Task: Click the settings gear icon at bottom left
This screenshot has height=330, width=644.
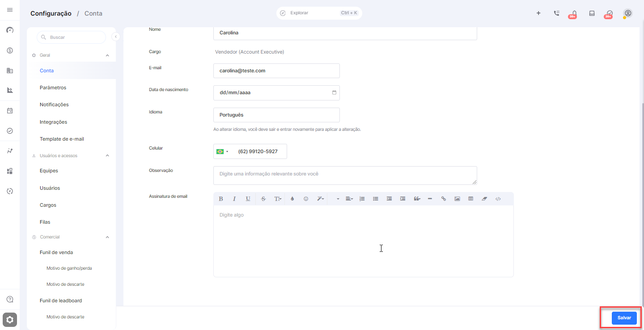Action: (x=10, y=320)
